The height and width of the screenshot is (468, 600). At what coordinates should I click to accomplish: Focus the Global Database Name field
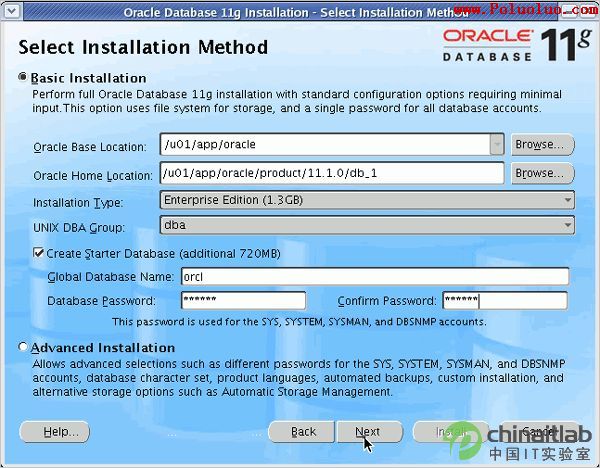coord(375,277)
